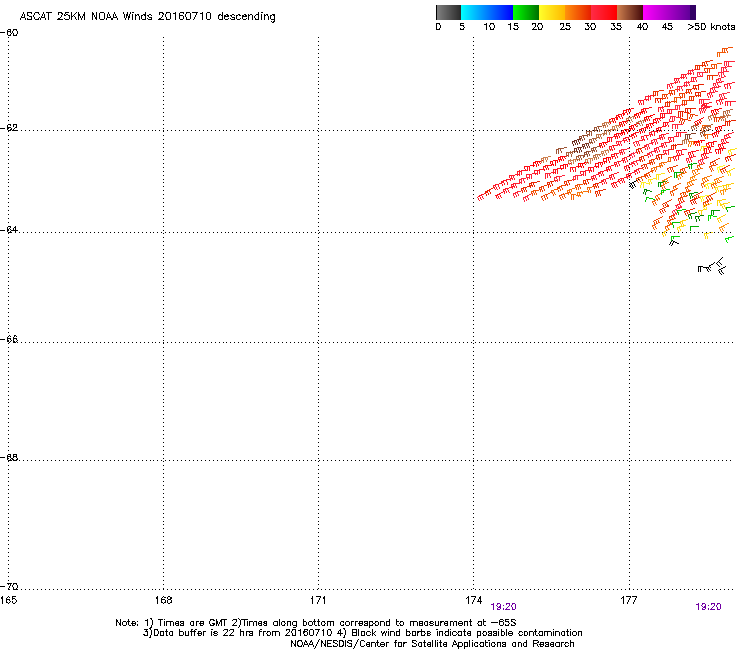The image size is (740, 650).
Task: Click the longitude label '171'
Action: click(x=318, y=600)
